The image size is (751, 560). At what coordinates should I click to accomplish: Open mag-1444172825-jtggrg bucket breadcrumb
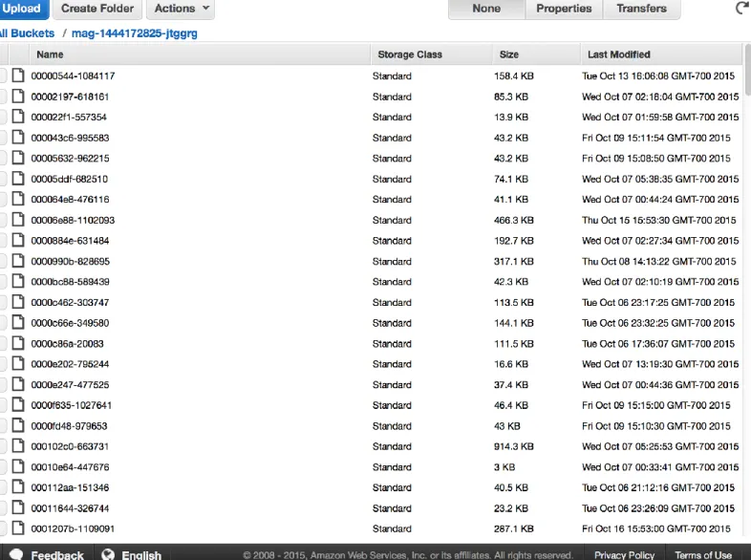click(134, 33)
